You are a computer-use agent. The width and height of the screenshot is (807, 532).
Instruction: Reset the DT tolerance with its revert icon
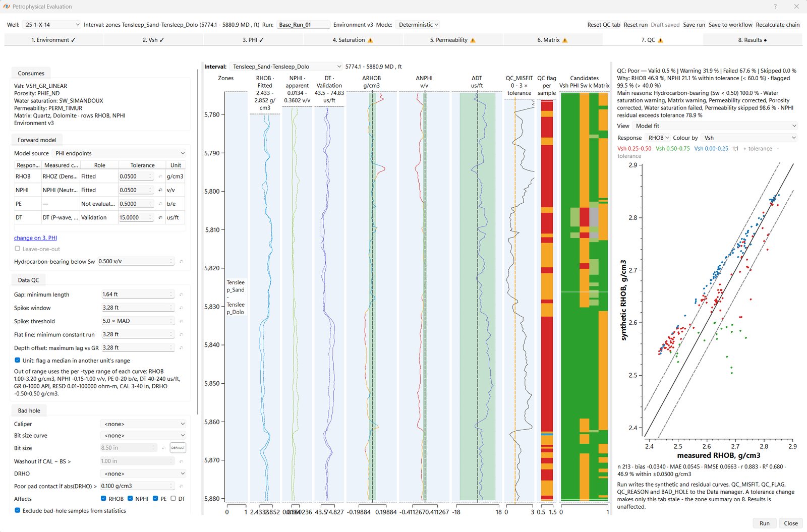(160, 217)
